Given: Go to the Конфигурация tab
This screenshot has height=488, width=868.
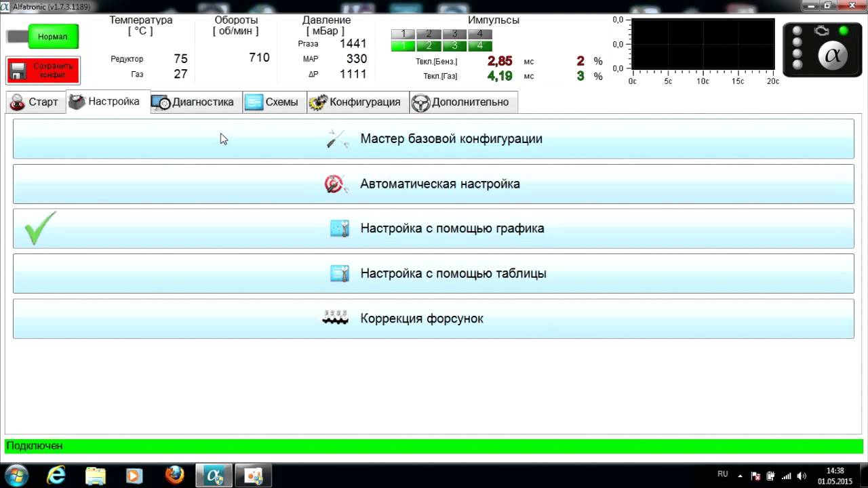Looking at the screenshot, I should [x=357, y=102].
